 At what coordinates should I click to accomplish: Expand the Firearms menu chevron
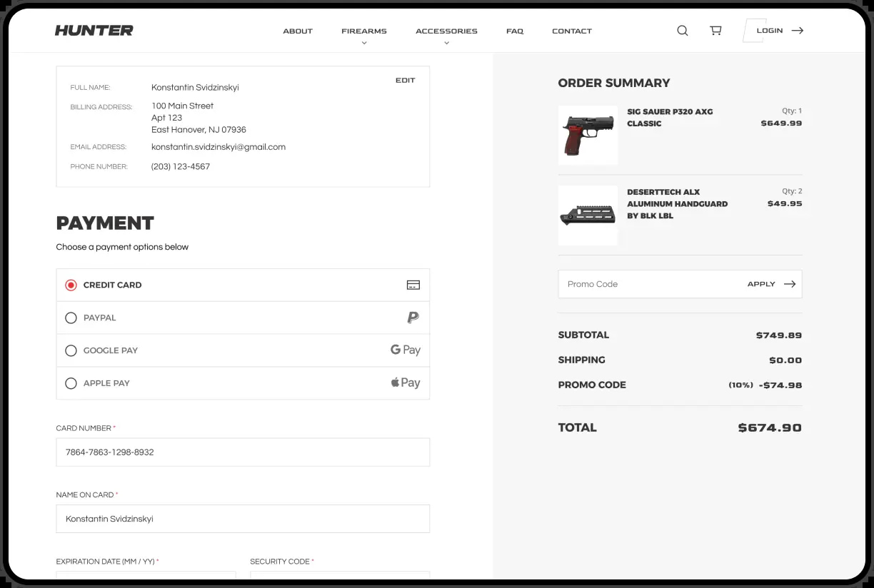click(x=364, y=43)
